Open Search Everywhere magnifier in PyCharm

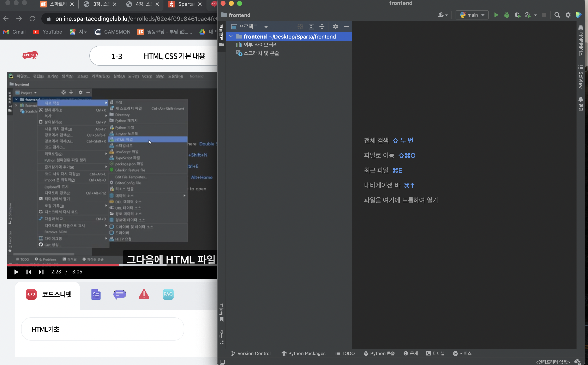click(x=557, y=15)
